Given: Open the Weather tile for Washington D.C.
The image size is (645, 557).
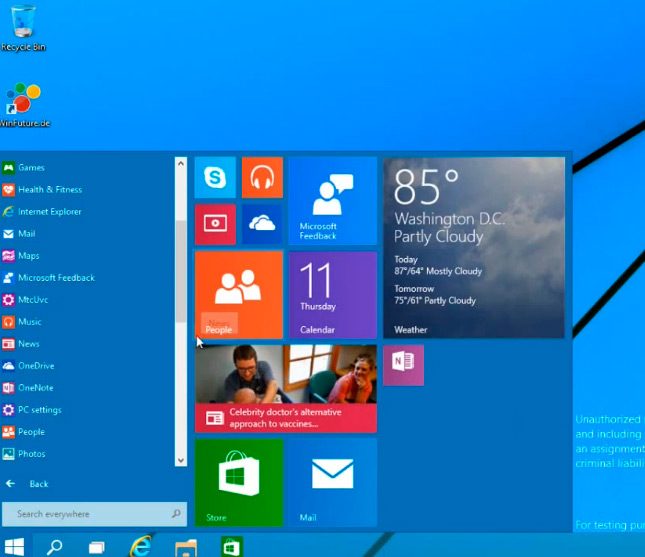Looking at the screenshot, I should pyautogui.click(x=474, y=248).
